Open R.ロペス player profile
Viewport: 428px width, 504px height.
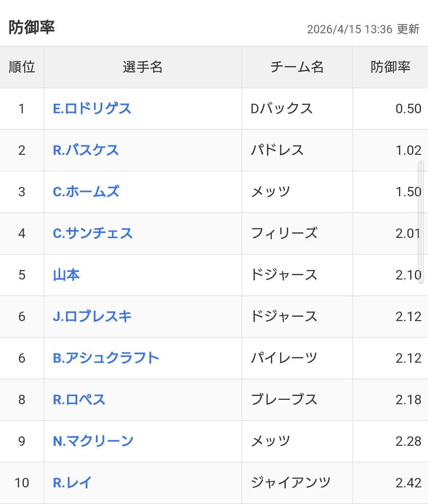(79, 399)
